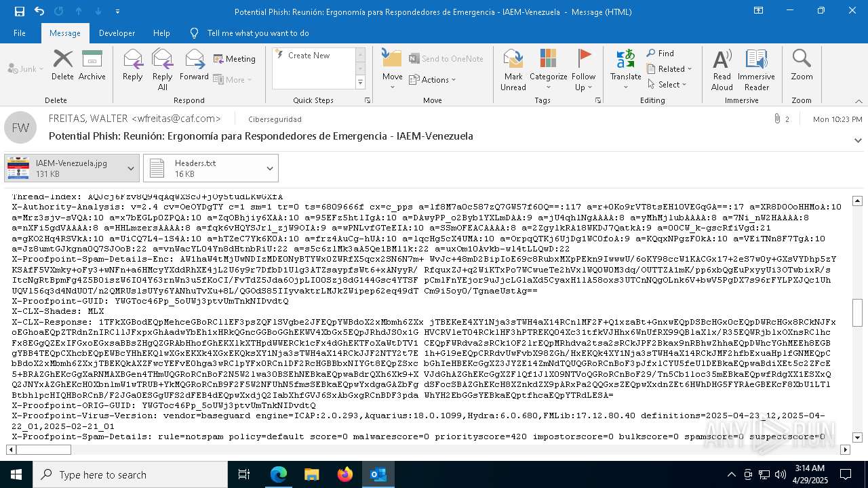Select Create New quick step

click(309, 56)
